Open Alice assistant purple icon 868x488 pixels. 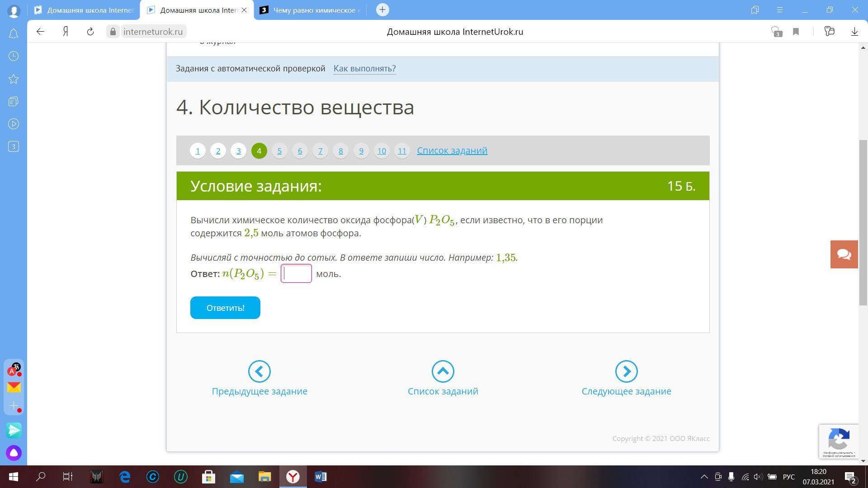pyautogui.click(x=14, y=453)
